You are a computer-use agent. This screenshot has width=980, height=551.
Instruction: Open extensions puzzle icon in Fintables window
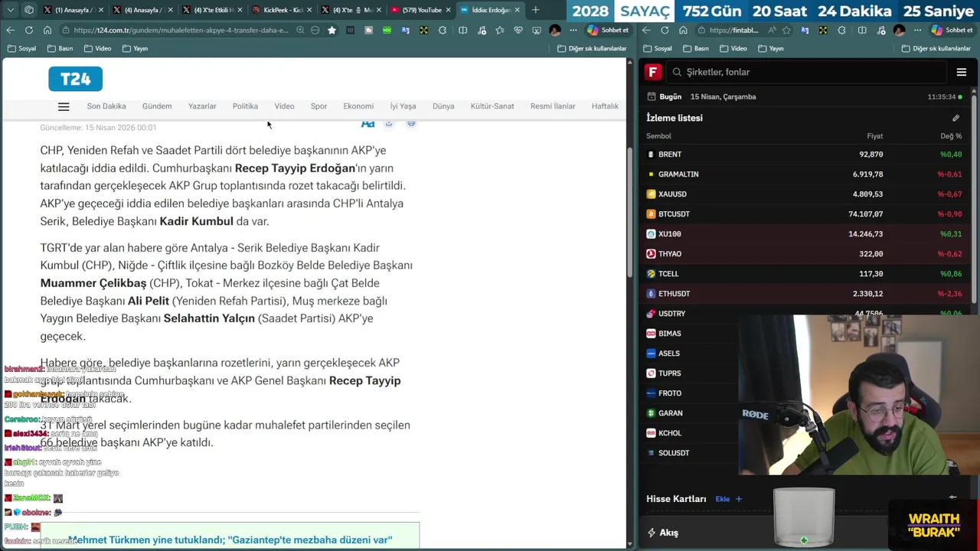pyautogui.click(x=842, y=30)
